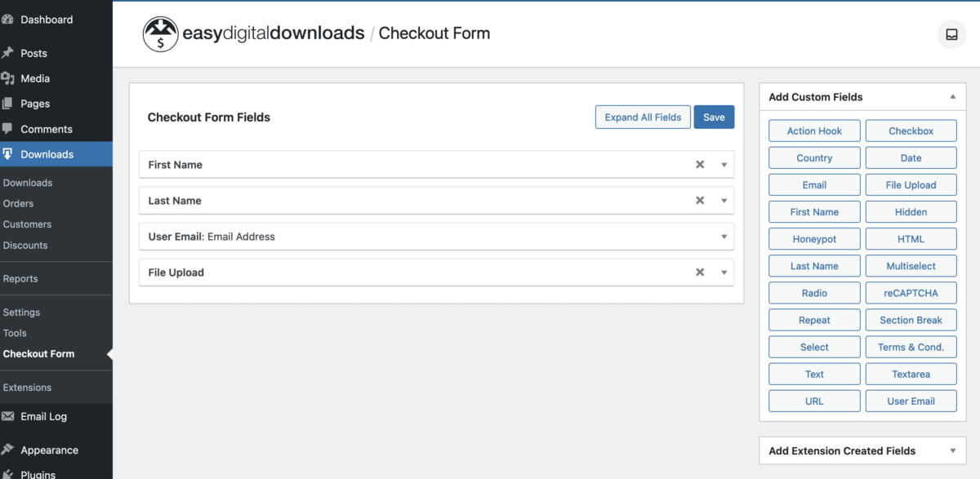
Task: Click the Posts pin icon
Action: 8,53
